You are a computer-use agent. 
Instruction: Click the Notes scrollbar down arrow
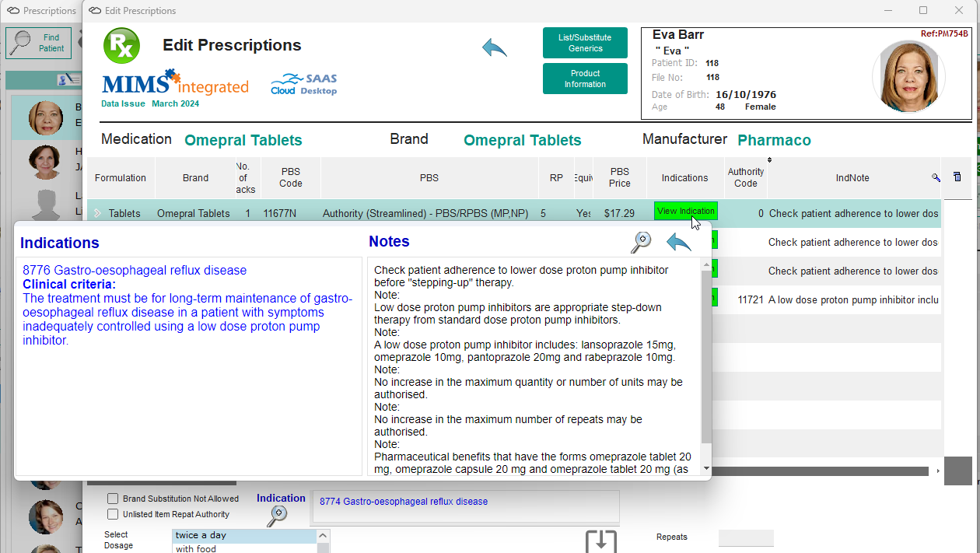click(x=706, y=468)
